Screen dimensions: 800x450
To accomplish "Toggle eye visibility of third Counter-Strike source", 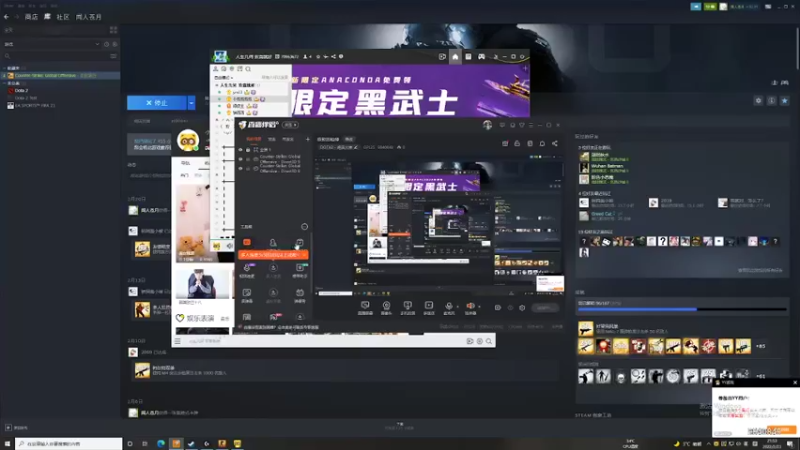I will pyautogui.click(x=240, y=168).
